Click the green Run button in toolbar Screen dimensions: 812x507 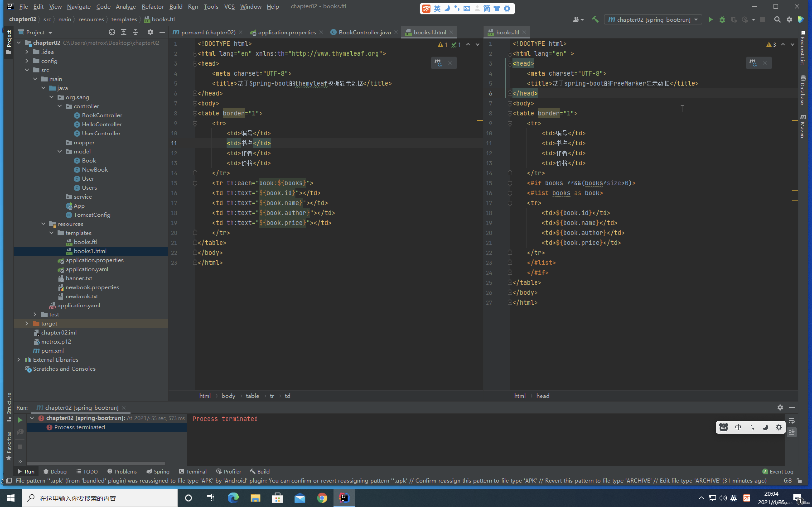tap(710, 19)
